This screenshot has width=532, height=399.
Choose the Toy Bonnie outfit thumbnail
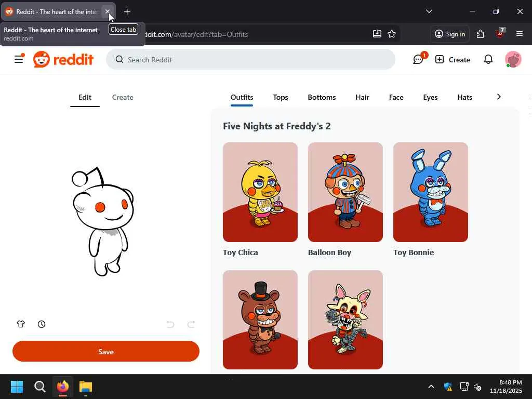431,192
